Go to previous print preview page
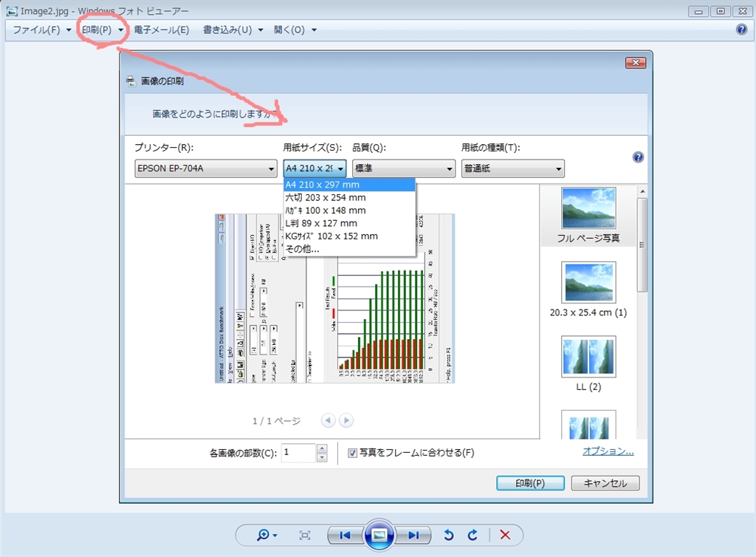The width and height of the screenshot is (756, 557). pyautogui.click(x=329, y=420)
